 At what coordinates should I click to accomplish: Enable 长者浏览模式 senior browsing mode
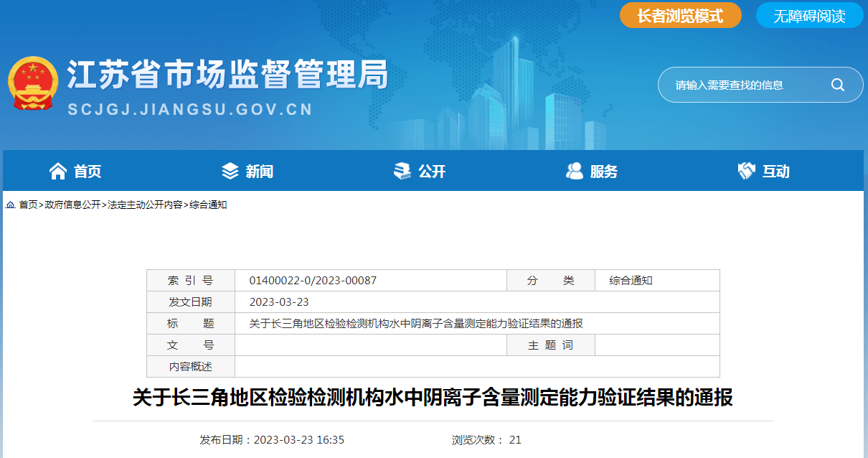[x=680, y=16]
